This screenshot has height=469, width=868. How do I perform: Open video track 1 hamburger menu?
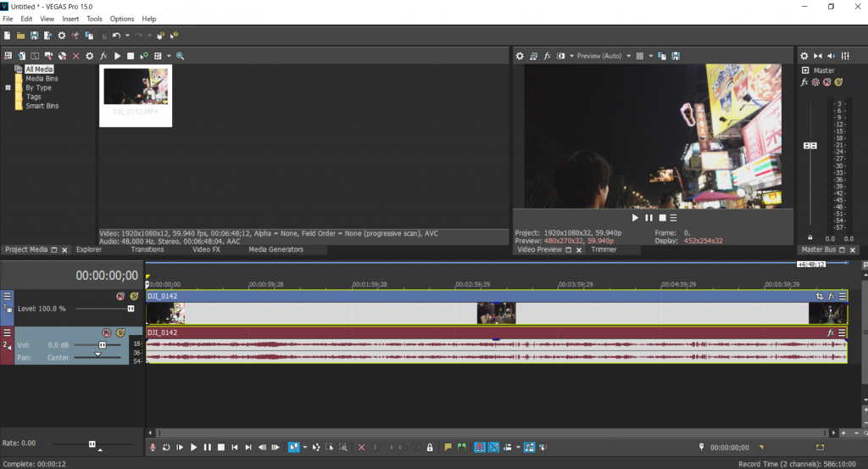point(7,296)
